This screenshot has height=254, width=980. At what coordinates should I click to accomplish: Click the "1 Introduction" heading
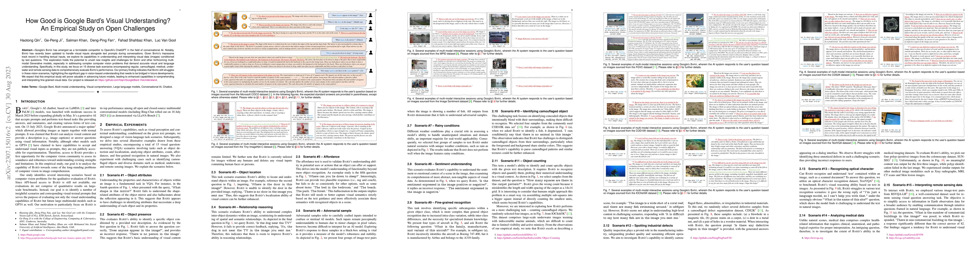(30, 101)
